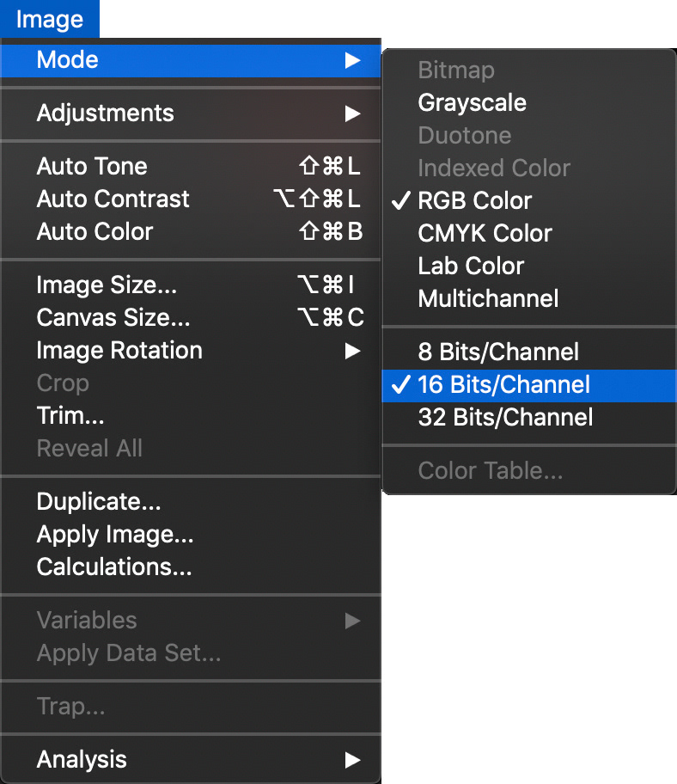Apply Auto Contrast
This screenshot has height=784, width=677.
[x=113, y=199]
